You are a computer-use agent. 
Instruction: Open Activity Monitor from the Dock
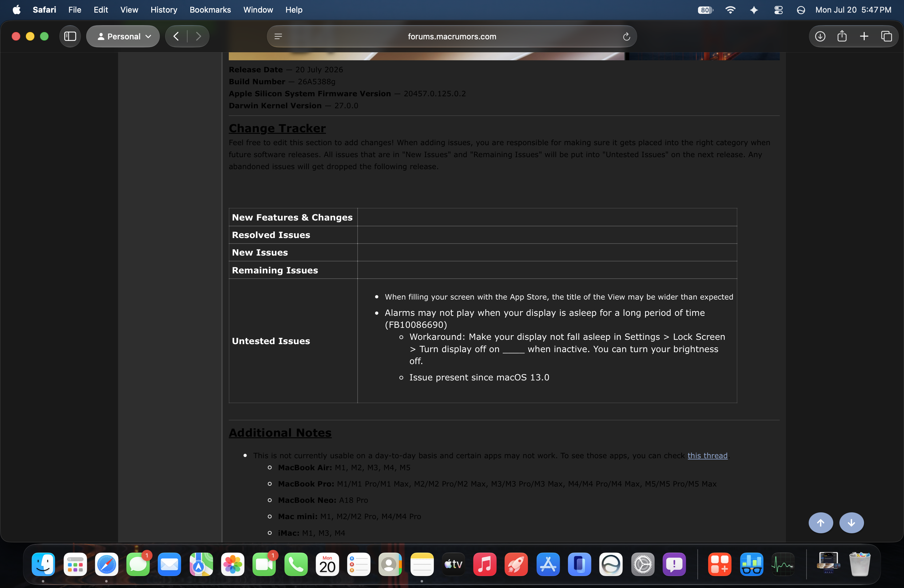coord(783,564)
